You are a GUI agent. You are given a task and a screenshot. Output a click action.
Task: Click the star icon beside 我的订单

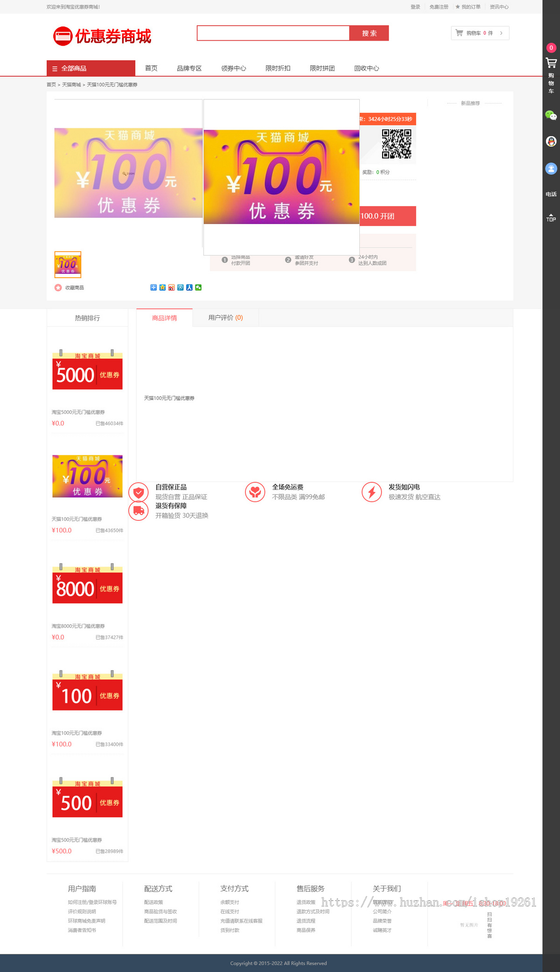tap(458, 7)
